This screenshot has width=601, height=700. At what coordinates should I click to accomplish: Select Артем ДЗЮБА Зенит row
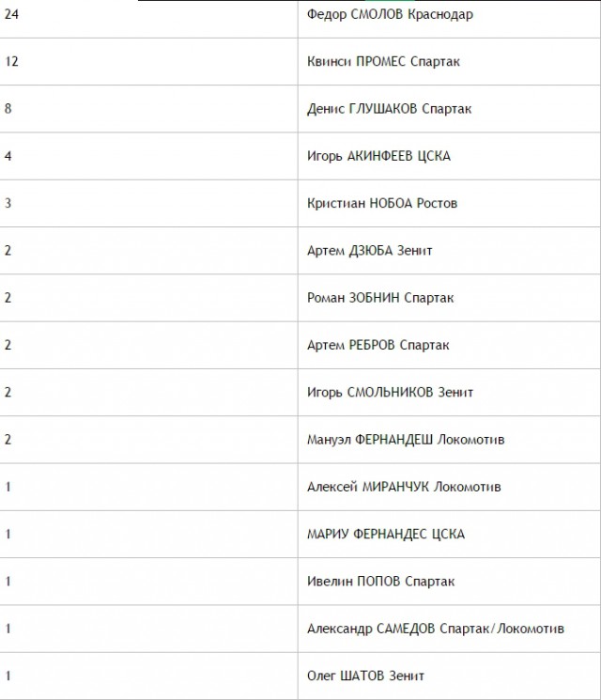[x=300, y=251]
